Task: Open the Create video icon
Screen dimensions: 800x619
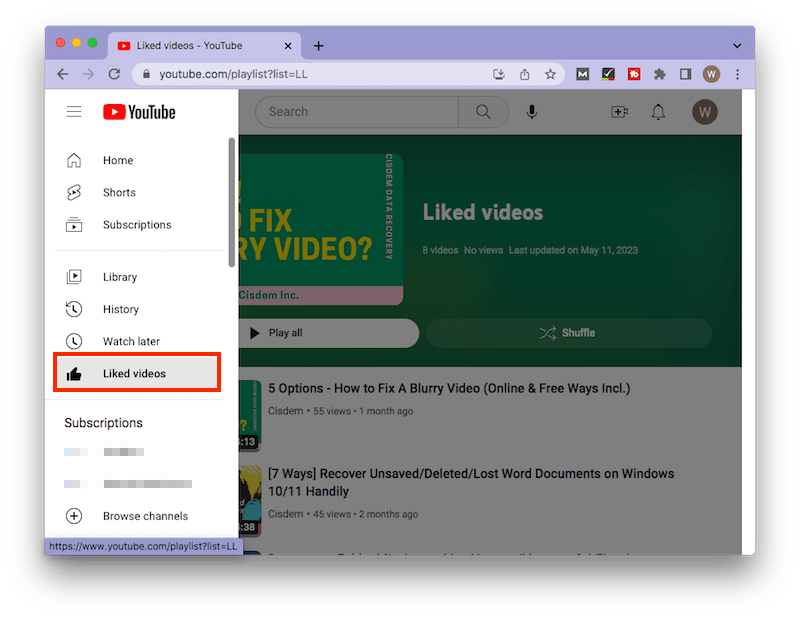Action: 619,112
